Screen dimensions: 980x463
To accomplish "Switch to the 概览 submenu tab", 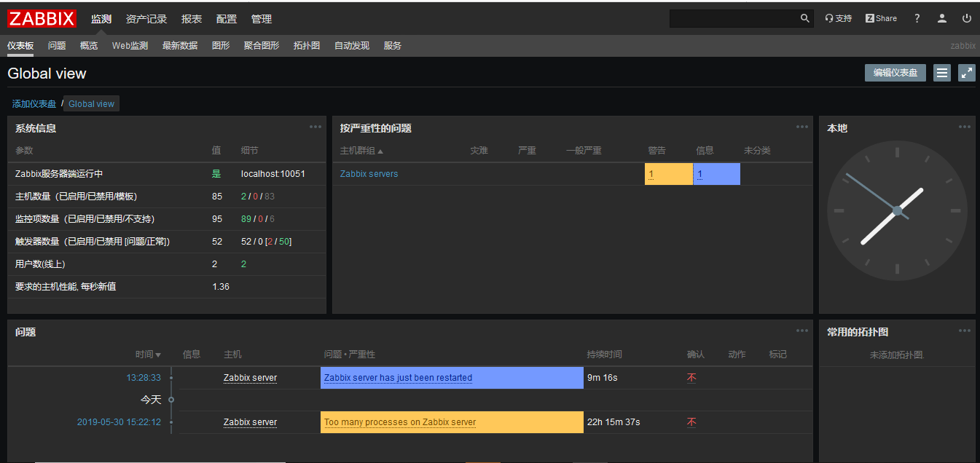I will click(x=89, y=46).
